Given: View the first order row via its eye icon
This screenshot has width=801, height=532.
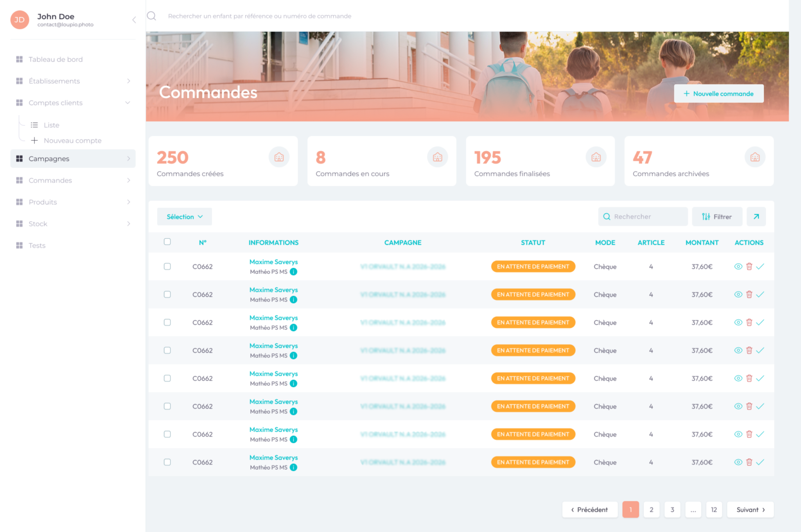Looking at the screenshot, I should coord(738,266).
